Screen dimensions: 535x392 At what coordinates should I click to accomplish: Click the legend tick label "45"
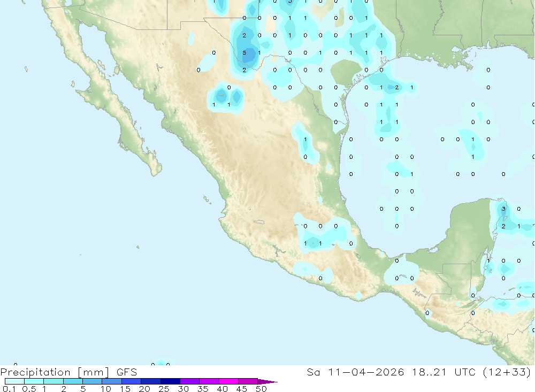[242, 389]
